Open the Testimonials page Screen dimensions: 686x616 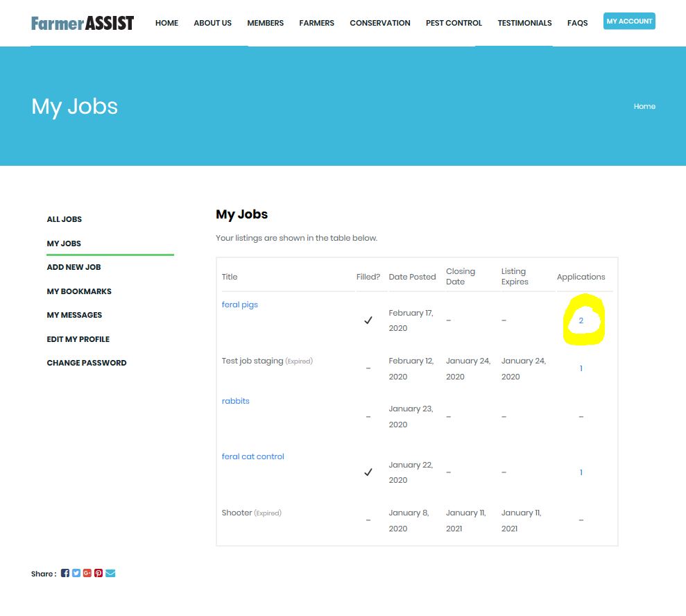[x=524, y=23]
